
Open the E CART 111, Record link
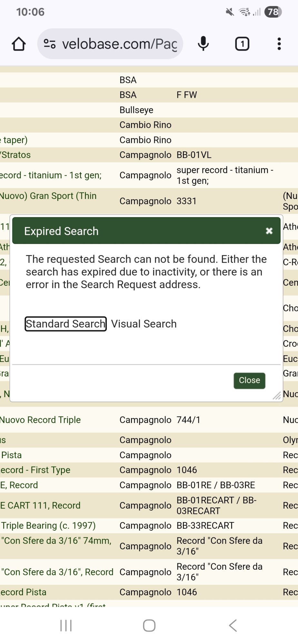(40, 505)
